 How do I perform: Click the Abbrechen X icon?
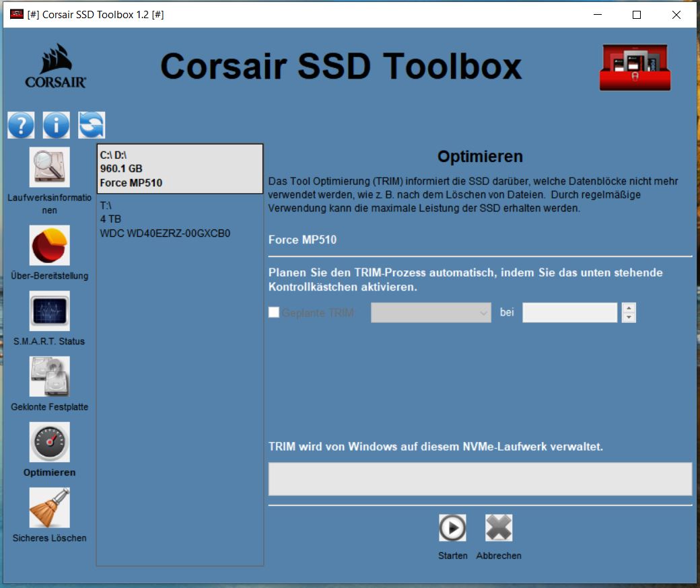click(499, 527)
